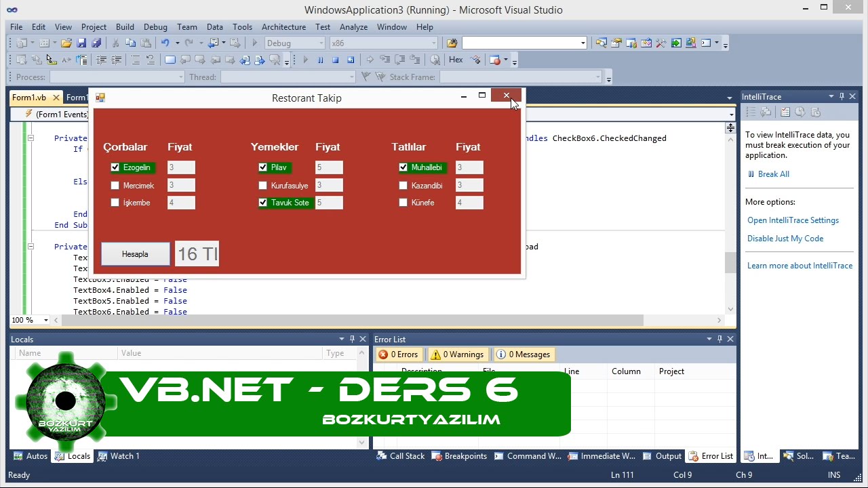Save the current file via floppy icon
This screenshot has width=868, height=488.
(x=81, y=43)
